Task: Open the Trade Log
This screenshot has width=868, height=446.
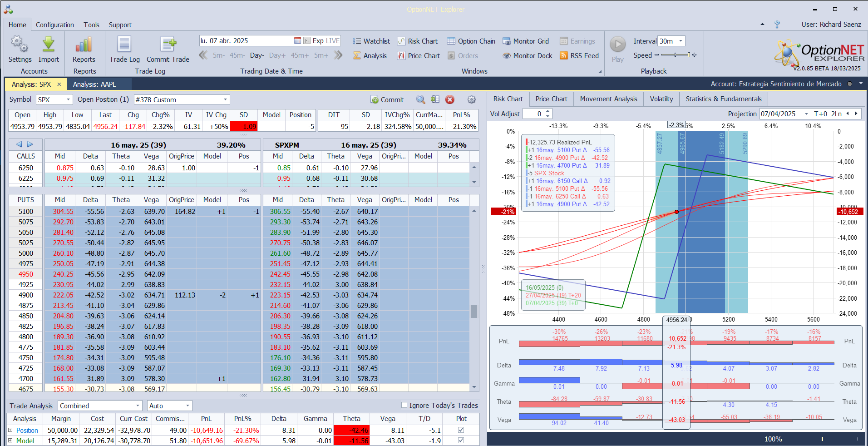Action: click(124, 49)
